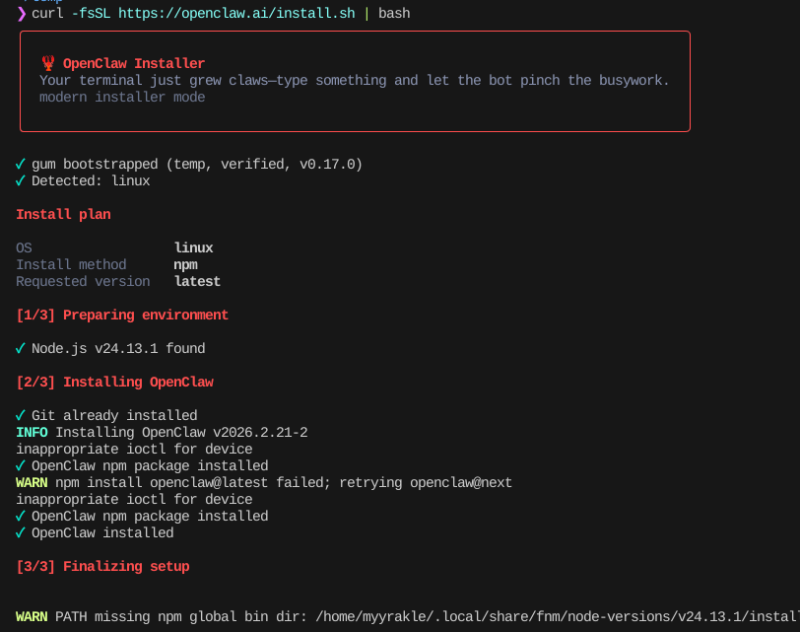Click the npm value for Install method
This screenshot has height=632, width=800.
[x=186, y=265]
